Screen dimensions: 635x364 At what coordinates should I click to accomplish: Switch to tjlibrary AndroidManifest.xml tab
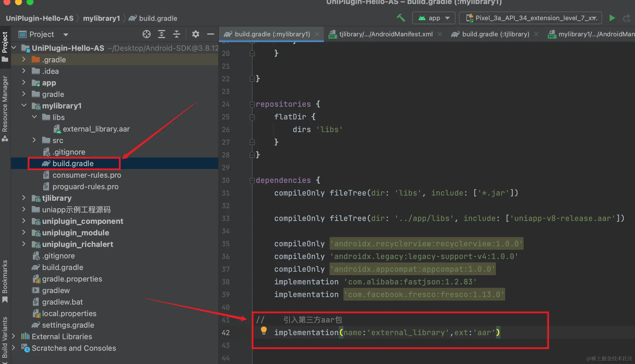386,34
